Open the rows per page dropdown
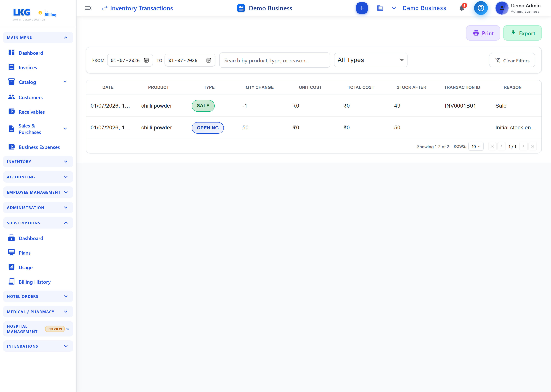This screenshot has height=392, width=551. coord(476,146)
